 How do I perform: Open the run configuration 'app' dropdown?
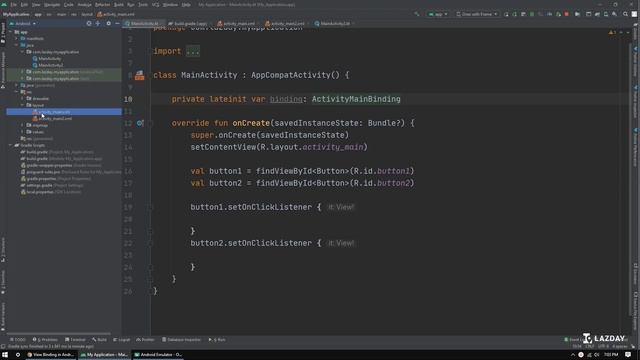(x=437, y=14)
